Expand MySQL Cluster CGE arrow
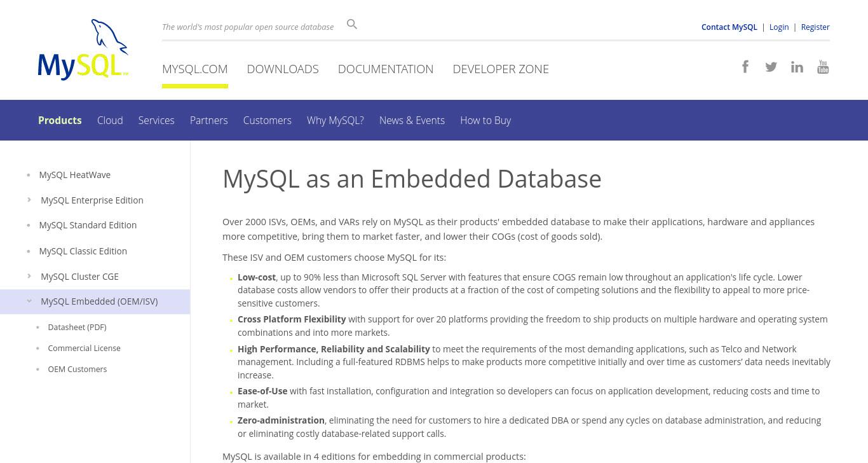This screenshot has width=868, height=463. tap(29, 276)
